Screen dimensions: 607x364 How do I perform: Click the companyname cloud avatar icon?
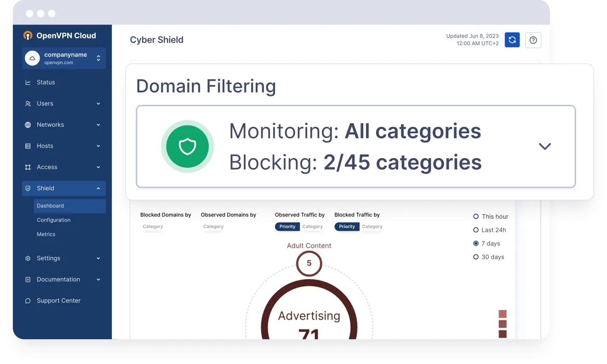pos(32,58)
